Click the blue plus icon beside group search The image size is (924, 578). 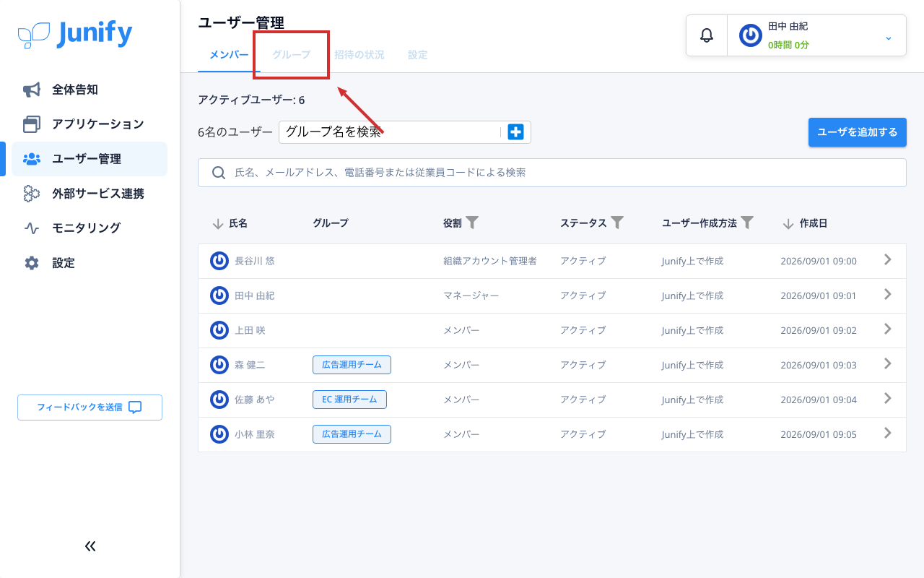click(x=515, y=132)
